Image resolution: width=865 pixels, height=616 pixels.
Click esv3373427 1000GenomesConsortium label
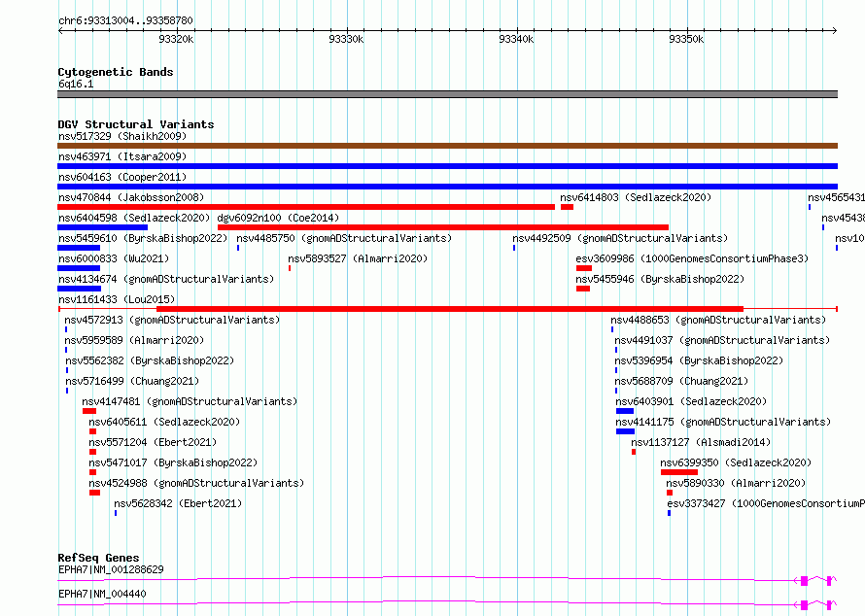pyautogui.click(x=766, y=503)
